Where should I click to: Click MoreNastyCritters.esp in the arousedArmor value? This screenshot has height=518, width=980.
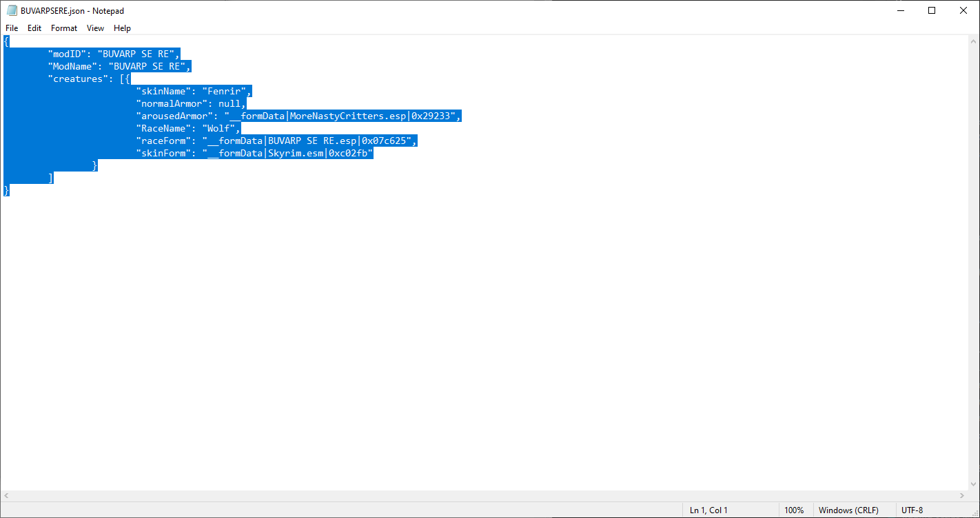pos(347,116)
